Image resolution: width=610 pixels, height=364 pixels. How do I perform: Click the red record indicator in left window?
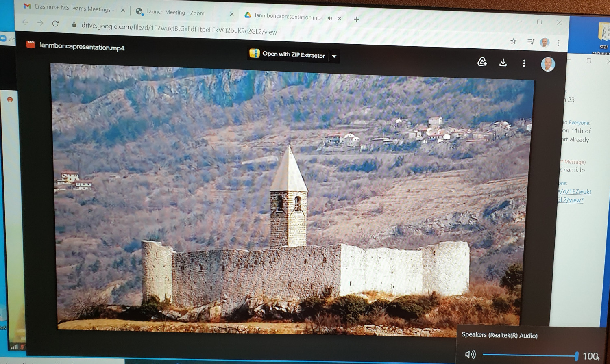[10, 100]
